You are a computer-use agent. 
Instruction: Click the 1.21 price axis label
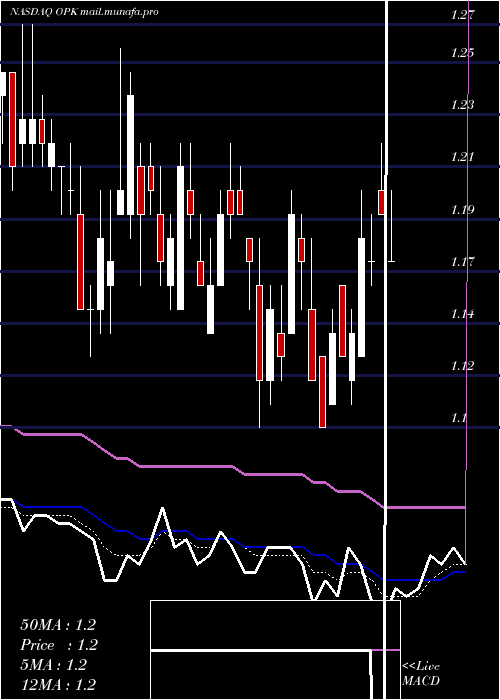(x=463, y=157)
